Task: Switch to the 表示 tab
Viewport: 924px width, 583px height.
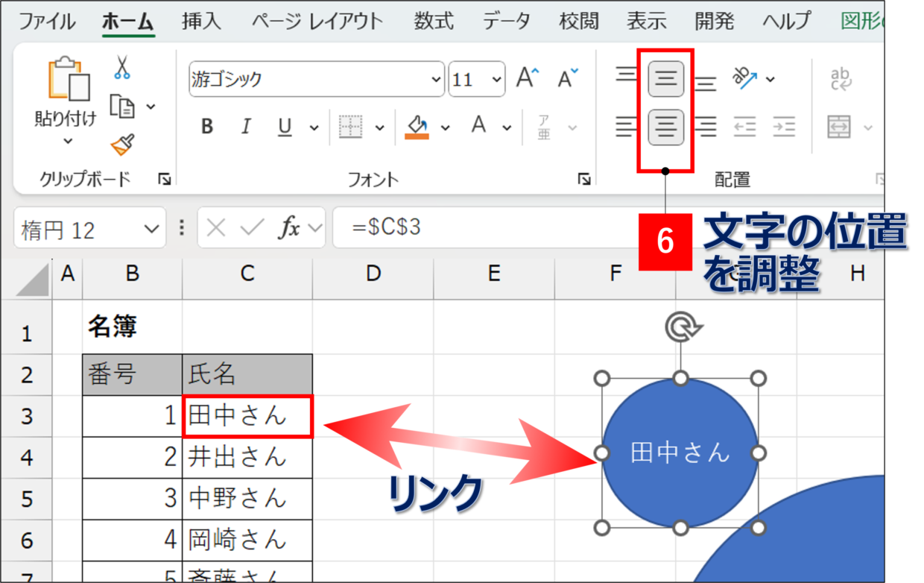Action: point(647,21)
